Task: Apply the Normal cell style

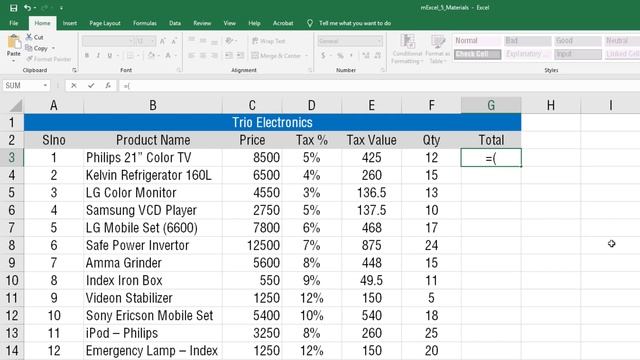Action: tap(478, 41)
